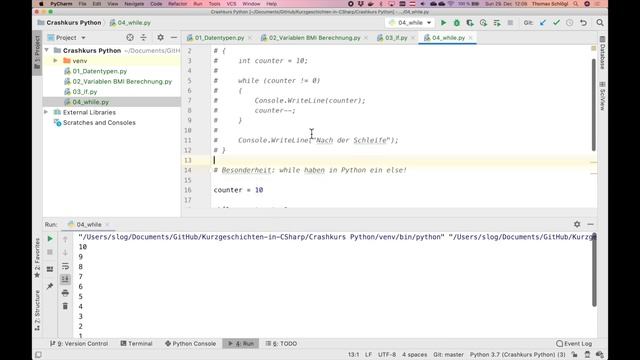Viewport: 640px width, 360px height.
Task: Expand the venv folder
Action: pos(56,60)
